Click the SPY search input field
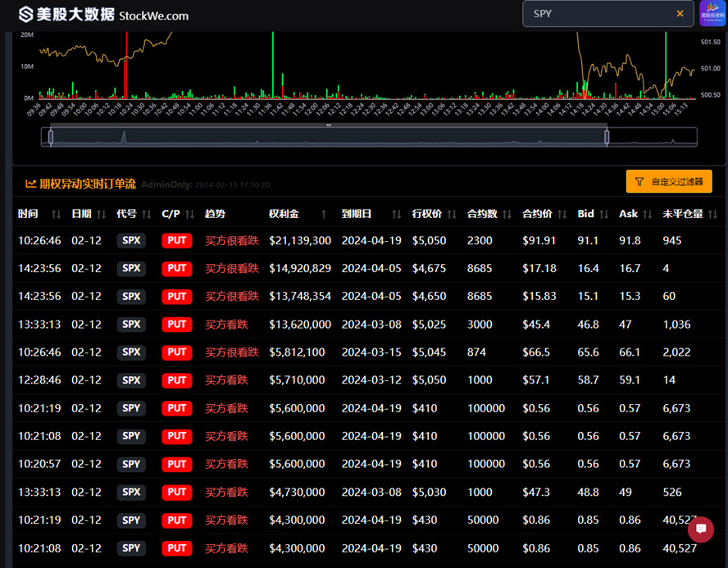This screenshot has width=728, height=568. tap(607, 14)
